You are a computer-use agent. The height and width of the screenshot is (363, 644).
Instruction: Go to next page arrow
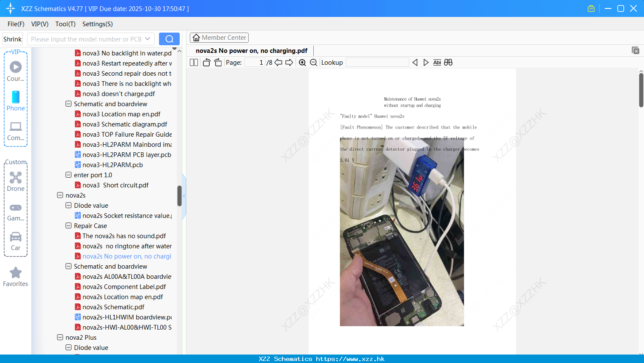[x=289, y=63]
